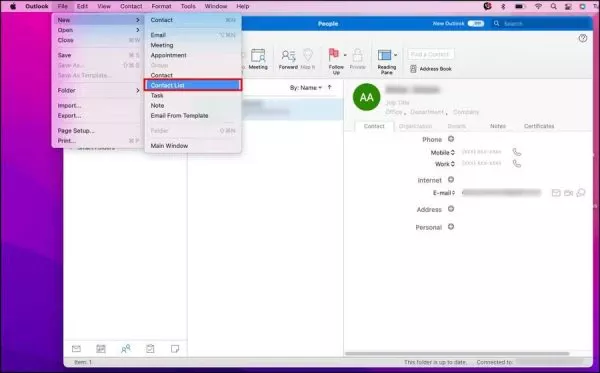Toggle the New Outlook switch
The height and width of the screenshot is (373, 600).
[476, 24]
